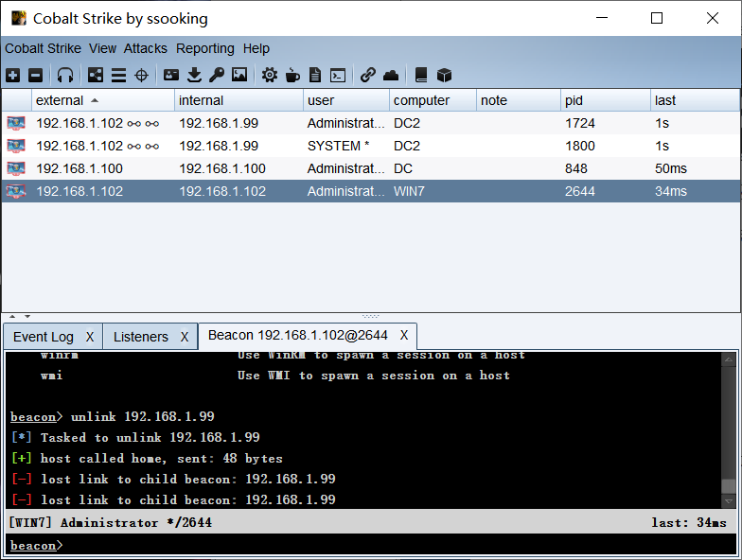Click the New Connection plus icon
The height and width of the screenshot is (560, 742).
(13, 76)
